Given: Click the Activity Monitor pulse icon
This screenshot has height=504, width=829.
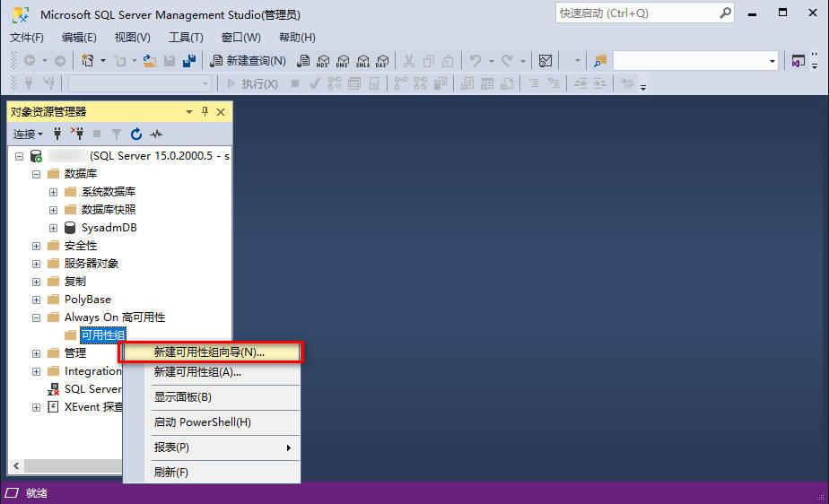Looking at the screenshot, I should [156, 135].
